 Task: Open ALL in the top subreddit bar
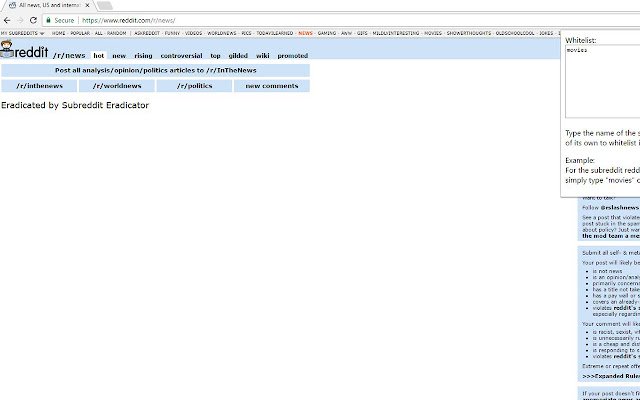tap(99, 33)
